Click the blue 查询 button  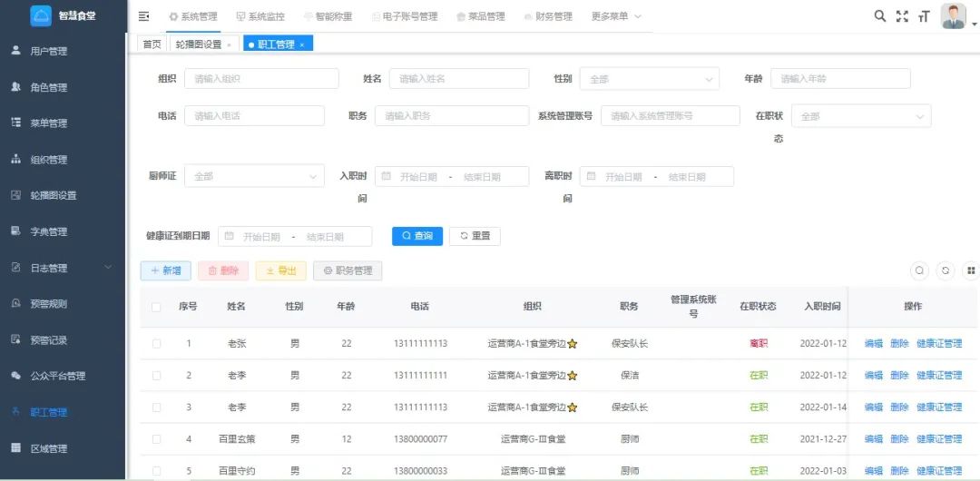416,236
